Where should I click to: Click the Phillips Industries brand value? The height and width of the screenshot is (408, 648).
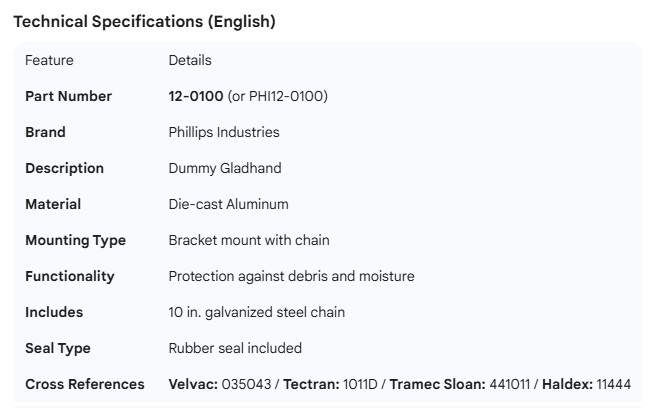[224, 132]
